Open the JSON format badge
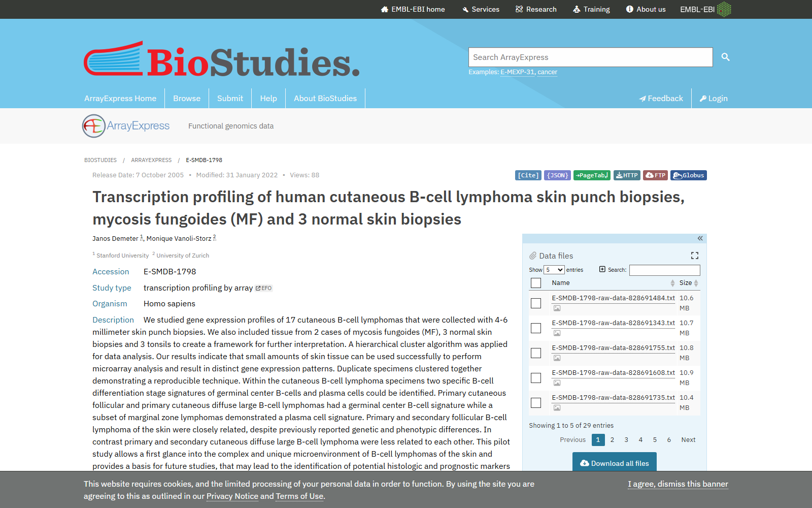The width and height of the screenshot is (812, 508). (x=557, y=175)
